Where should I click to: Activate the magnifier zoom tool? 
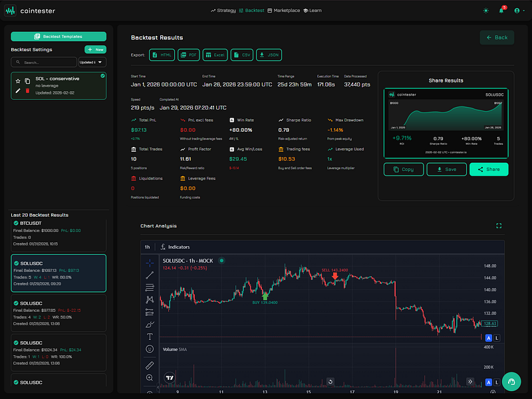click(x=150, y=379)
